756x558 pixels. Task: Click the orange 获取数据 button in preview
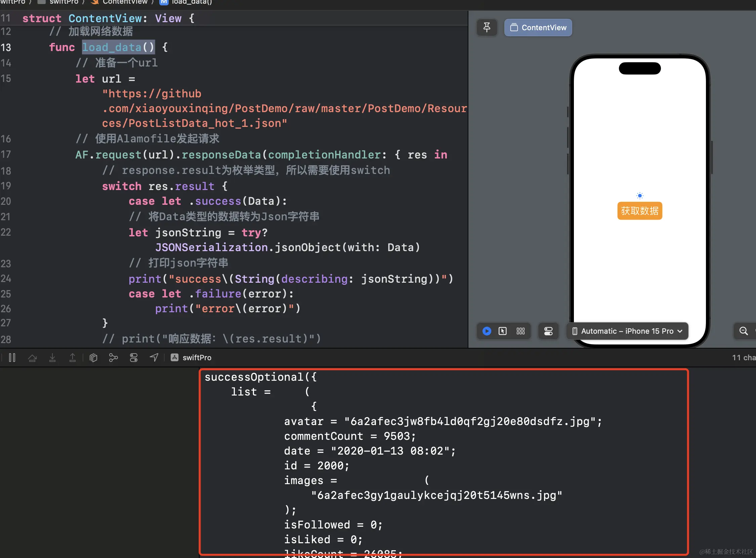click(x=639, y=211)
